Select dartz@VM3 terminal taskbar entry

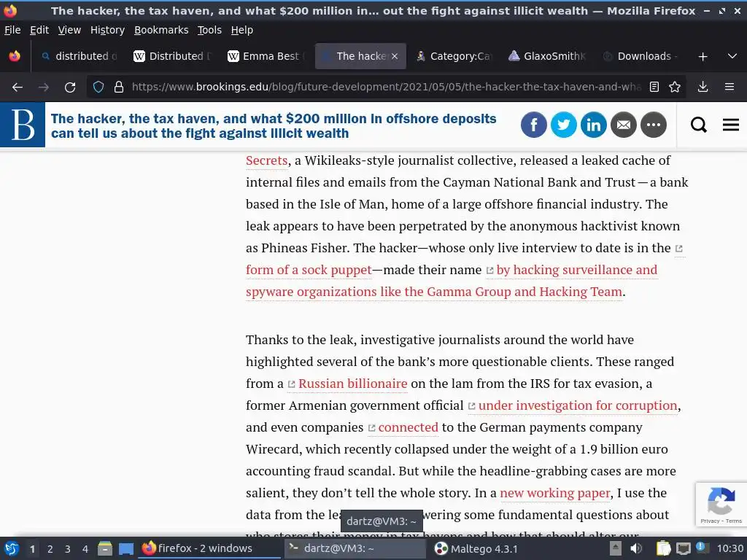point(355,548)
